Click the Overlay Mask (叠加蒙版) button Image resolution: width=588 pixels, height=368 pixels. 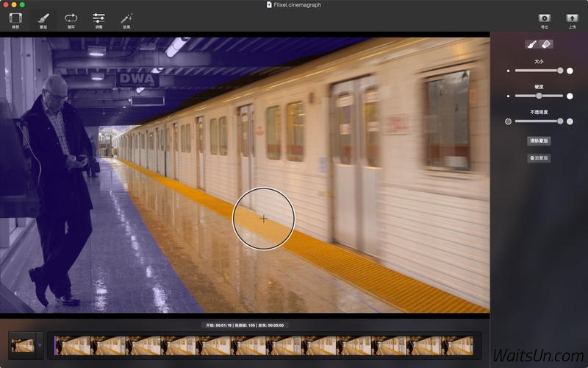point(539,158)
